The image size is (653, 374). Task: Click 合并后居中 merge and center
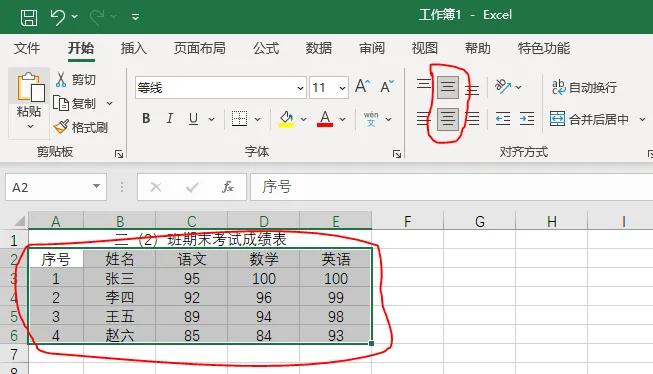[589, 120]
